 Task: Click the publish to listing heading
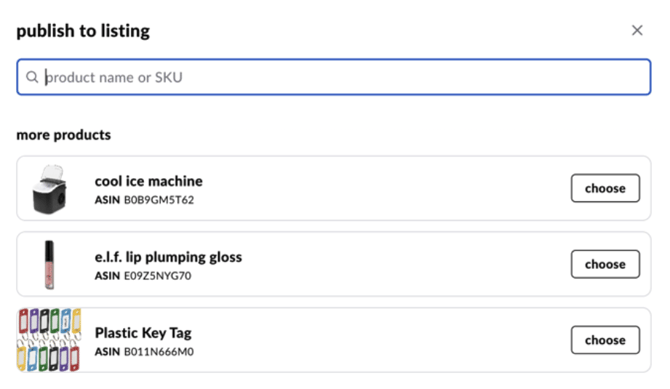coord(83,31)
